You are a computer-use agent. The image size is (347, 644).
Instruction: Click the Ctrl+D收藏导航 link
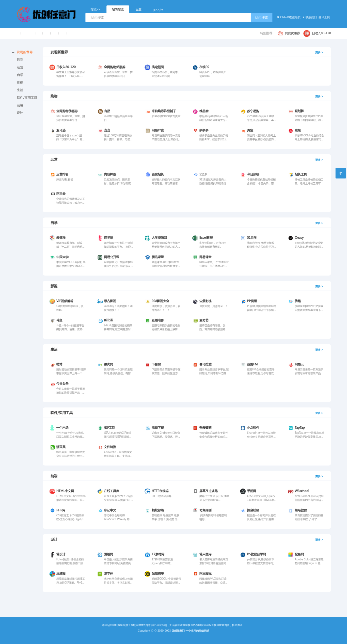[289, 17]
